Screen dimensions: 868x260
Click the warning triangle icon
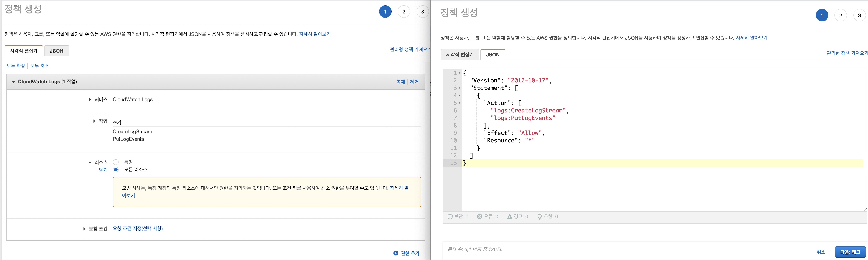click(x=509, y=216)
